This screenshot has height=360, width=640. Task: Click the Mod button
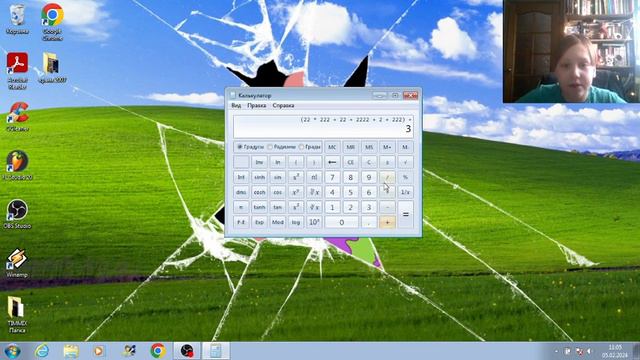click(x=278, y=222)
